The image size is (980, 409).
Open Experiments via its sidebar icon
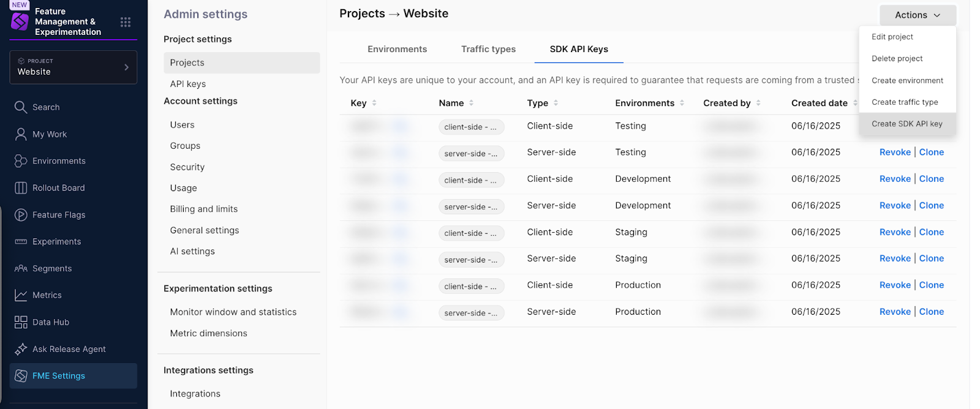coord(21,242)
